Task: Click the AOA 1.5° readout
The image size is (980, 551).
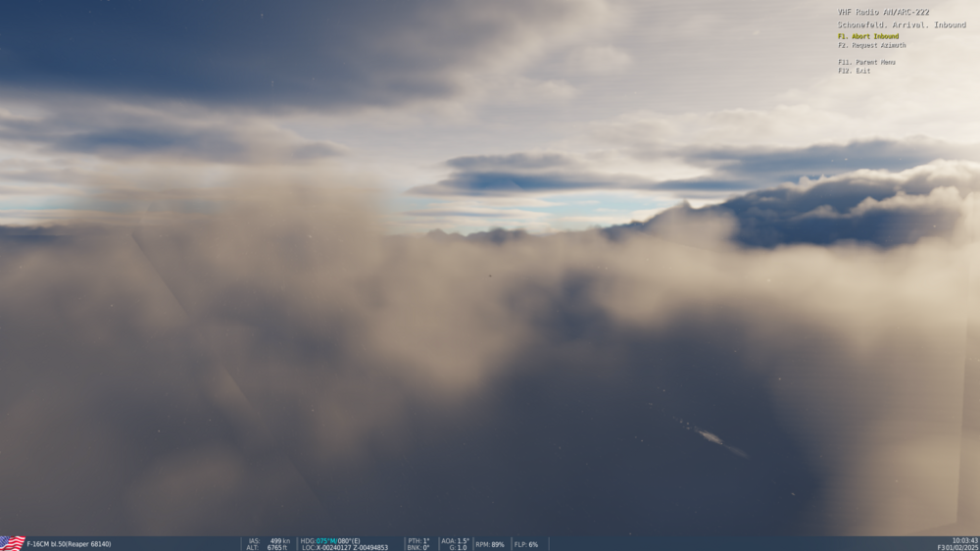Action: coord(455,541)
